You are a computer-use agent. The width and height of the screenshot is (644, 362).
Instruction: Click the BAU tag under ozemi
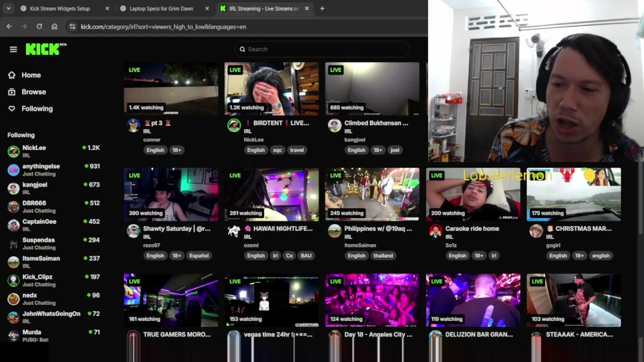point(306,255)
